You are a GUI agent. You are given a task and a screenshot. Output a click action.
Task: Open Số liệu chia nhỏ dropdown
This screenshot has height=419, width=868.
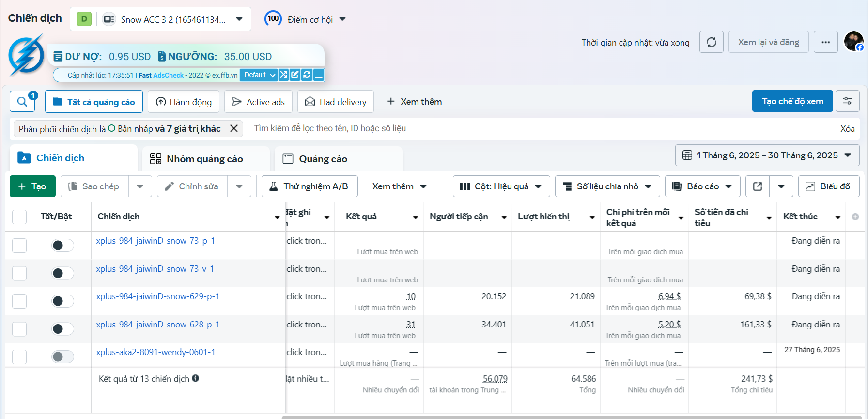click(x=607, y=186)
